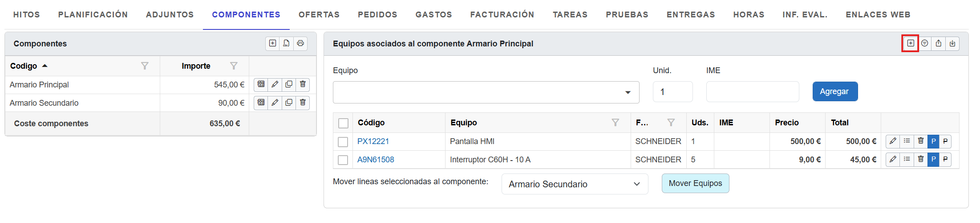980x223 pixels.
Task: Check the PX12221 row checkbox
Action: (343, 142)
